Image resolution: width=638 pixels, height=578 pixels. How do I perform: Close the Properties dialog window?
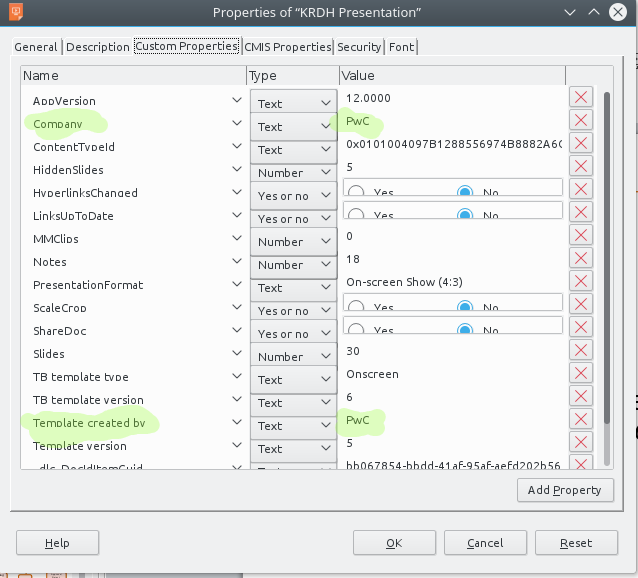(618, 12)
